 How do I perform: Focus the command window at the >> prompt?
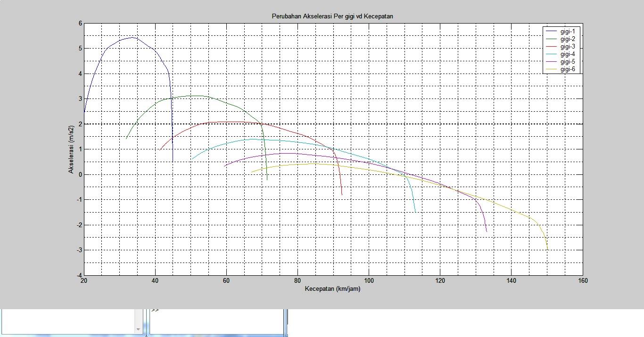point(217,321)
